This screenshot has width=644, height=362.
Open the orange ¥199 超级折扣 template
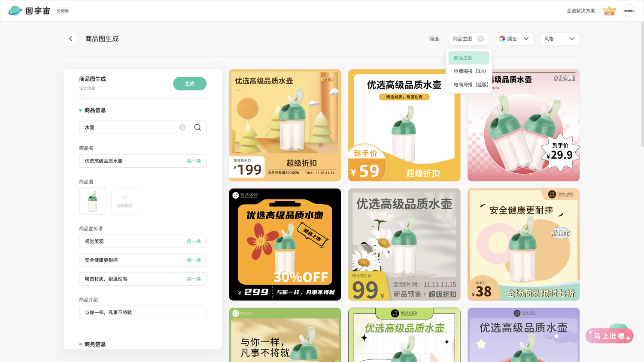point(285,125)
